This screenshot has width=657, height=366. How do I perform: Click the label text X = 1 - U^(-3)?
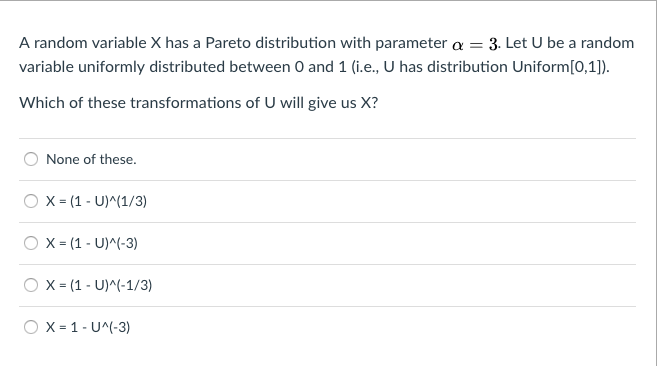pyautogui.click(x=88, y=327)
